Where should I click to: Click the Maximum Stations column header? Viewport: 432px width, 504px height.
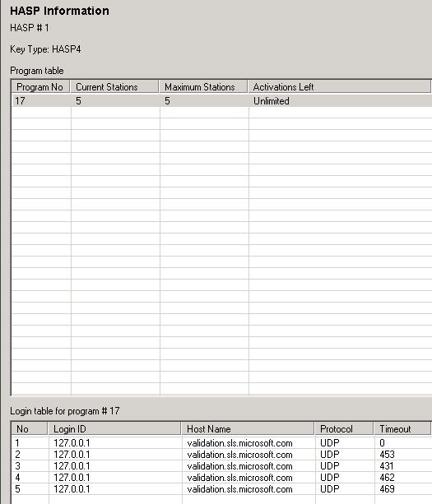pyautogui.click(x=203, y=87)
